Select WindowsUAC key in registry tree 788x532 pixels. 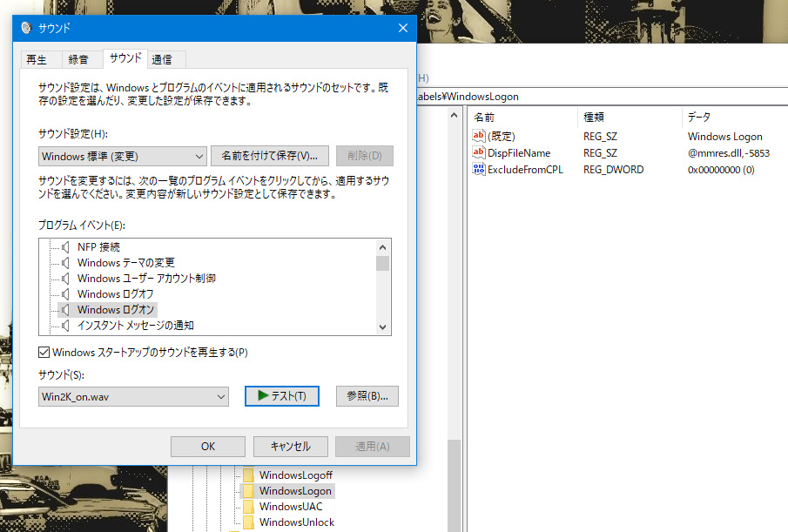pos(291,507)
